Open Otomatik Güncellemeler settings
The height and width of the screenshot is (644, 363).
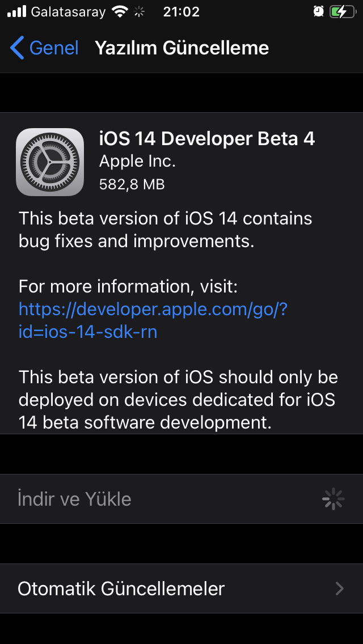tap(181, 588)
